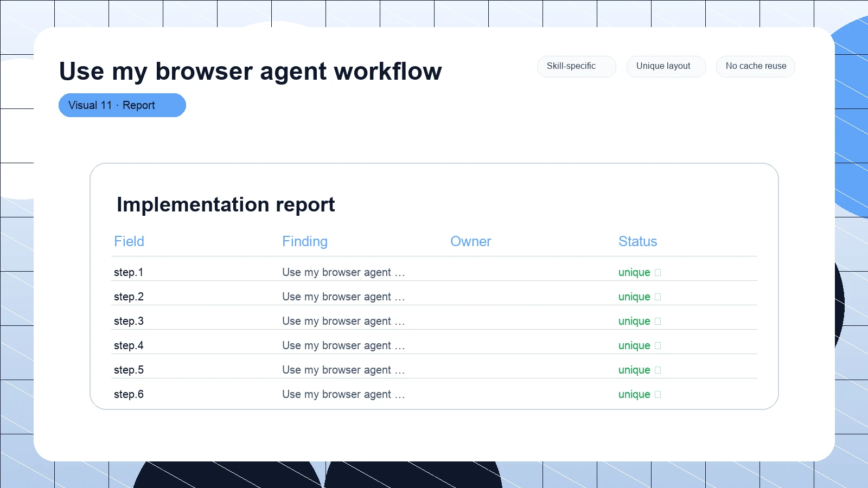This screenshot has width=868, height=488.
Task: Click the small square icon in step.4 row
Action: pos(658,346)
